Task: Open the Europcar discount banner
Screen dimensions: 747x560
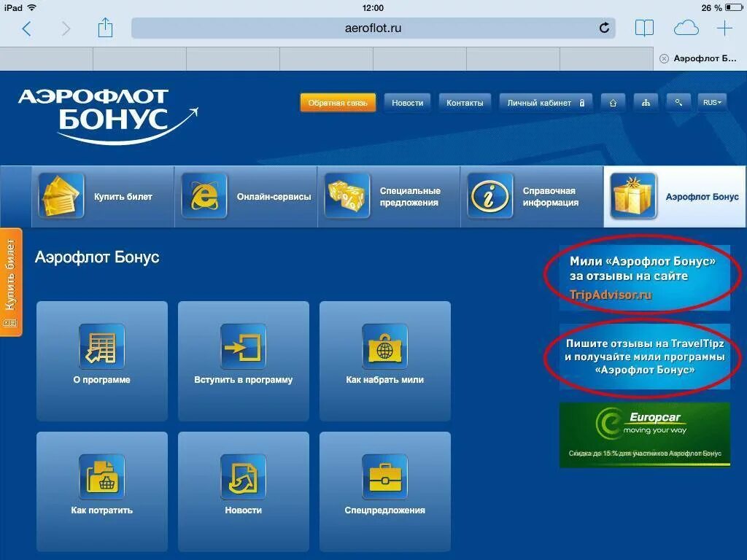Action: click(645, 435)
